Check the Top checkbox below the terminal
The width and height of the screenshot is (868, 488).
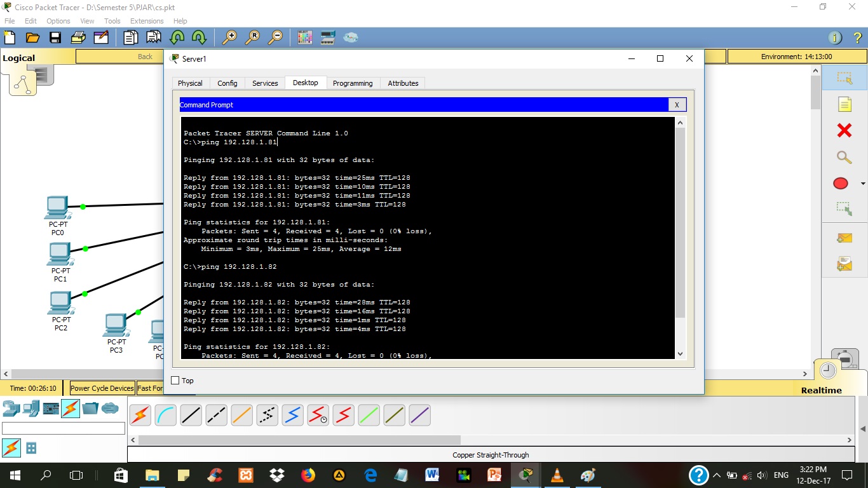pos(175,380)
